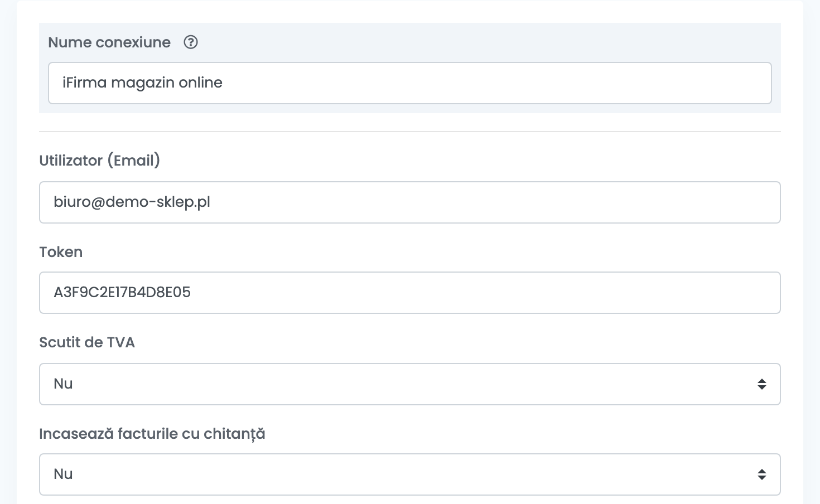Focus the Utilizator (Email) input field
The image size is (820, 504).
tap(410, 202)
